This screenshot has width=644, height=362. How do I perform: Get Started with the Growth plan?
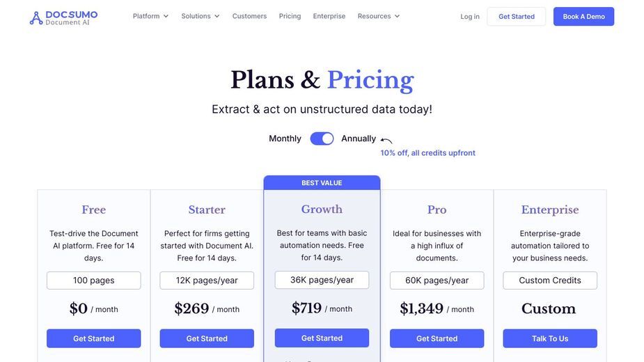click(x=322, y=338)
